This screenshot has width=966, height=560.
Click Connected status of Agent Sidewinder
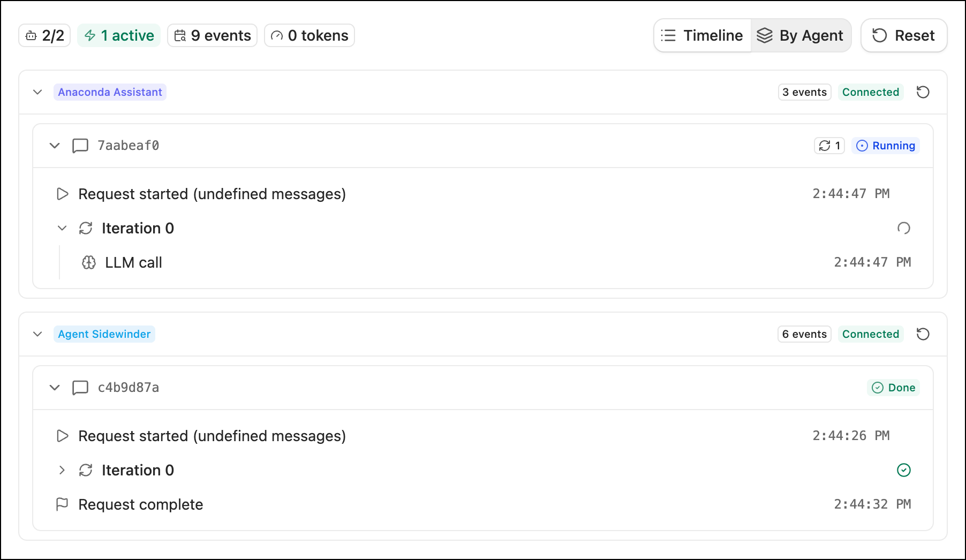pyautogui.click(x=871, y=334)
